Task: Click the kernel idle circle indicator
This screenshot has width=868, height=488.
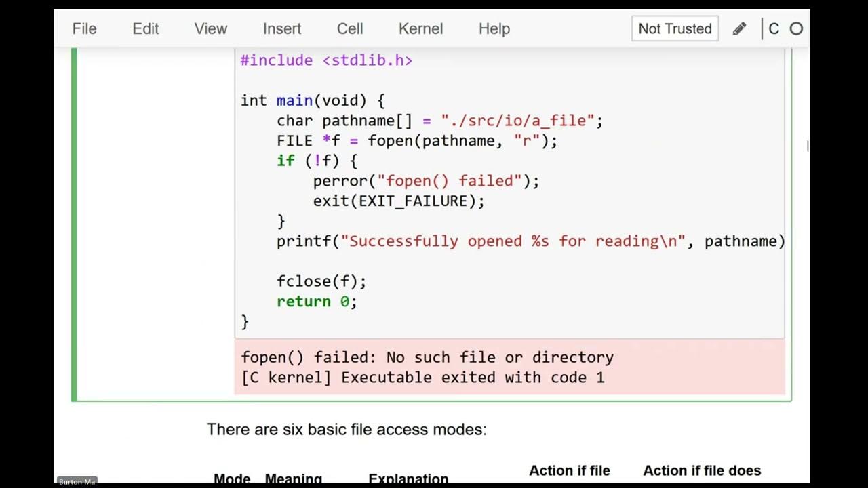Action: (797, 29)
